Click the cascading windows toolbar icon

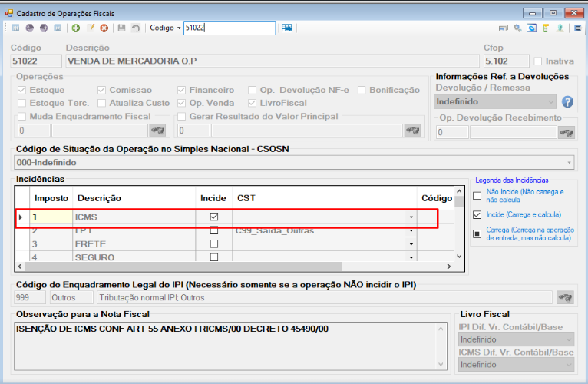[x=504, y=28]
